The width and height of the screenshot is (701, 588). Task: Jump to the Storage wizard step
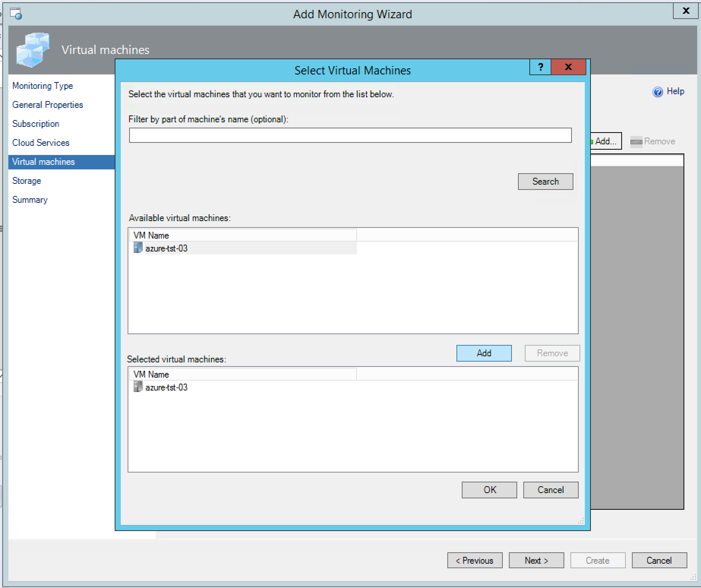(27, 181)
